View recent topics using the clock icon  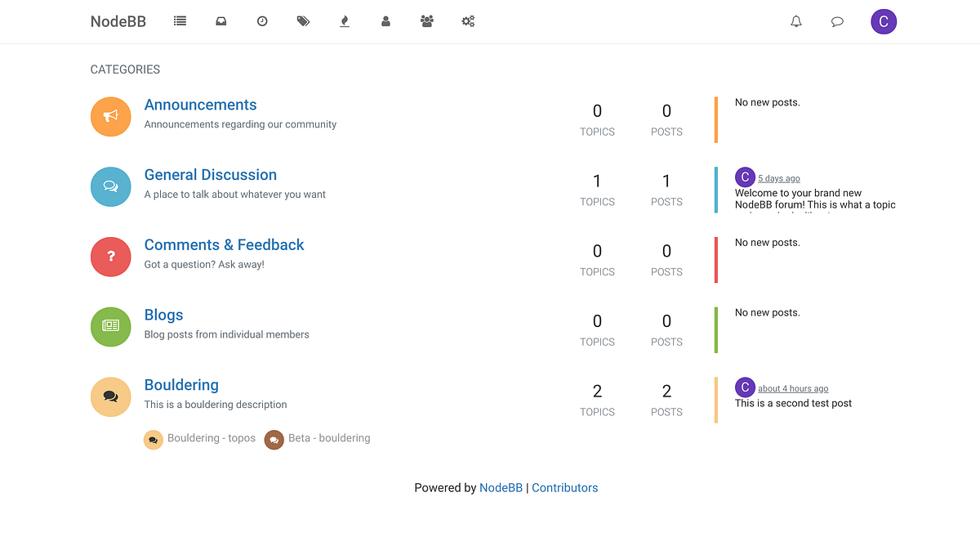(x=262, y=21)
